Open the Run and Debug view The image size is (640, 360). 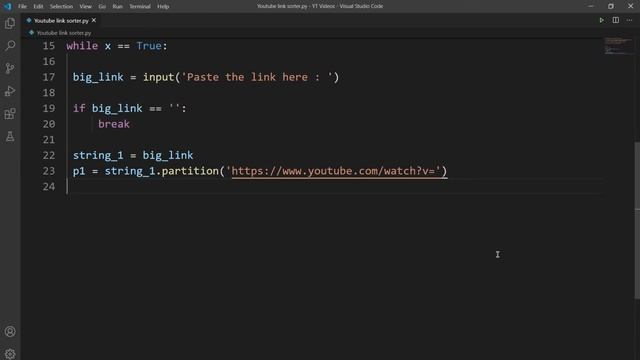coord(10,91)
